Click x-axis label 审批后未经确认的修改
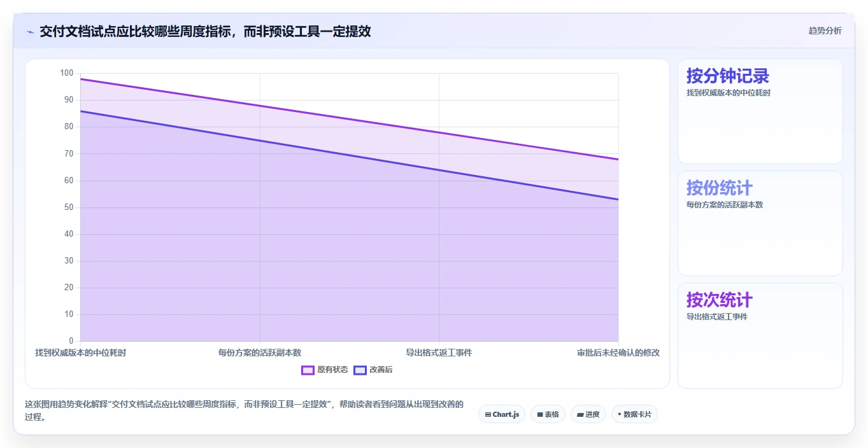Viewport: 868px width, 448px height. 618,353
